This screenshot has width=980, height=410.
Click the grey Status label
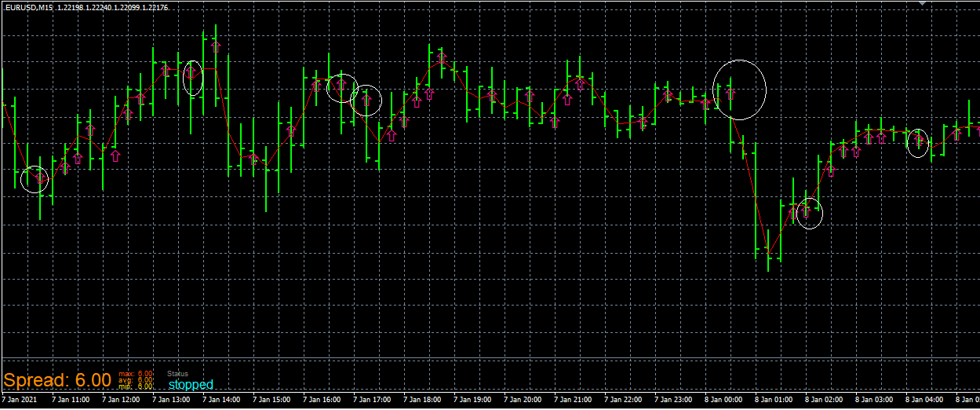point(178,374)
